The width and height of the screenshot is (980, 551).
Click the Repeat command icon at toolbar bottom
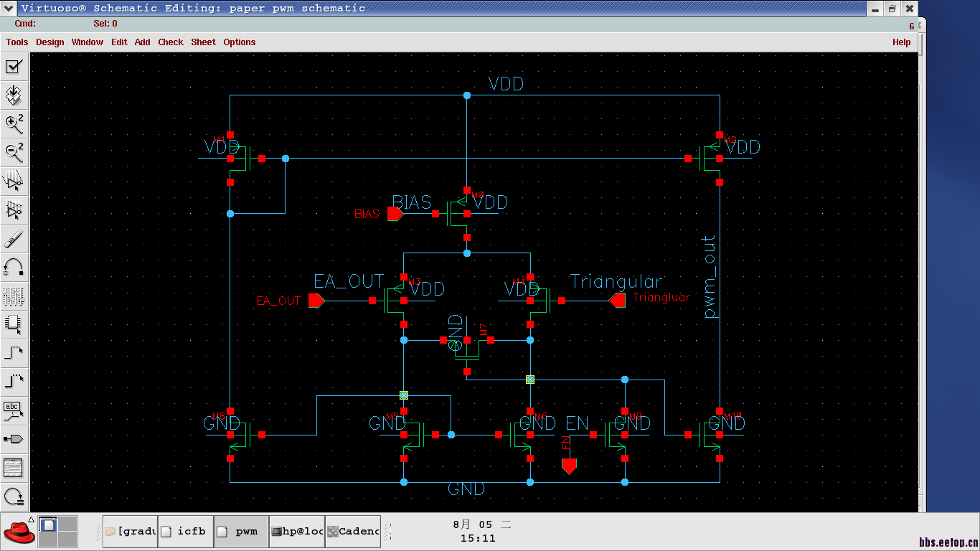tap(14, 496)
